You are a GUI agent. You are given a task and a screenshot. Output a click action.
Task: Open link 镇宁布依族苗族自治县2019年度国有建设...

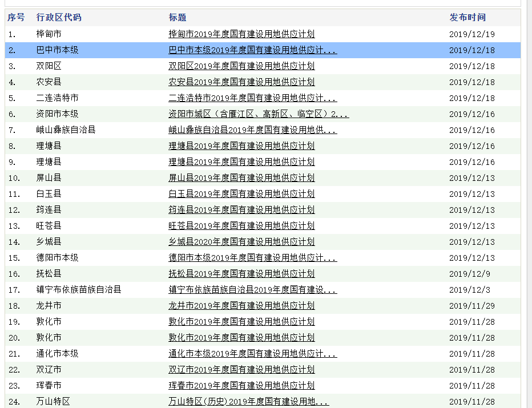pos(252,290)
